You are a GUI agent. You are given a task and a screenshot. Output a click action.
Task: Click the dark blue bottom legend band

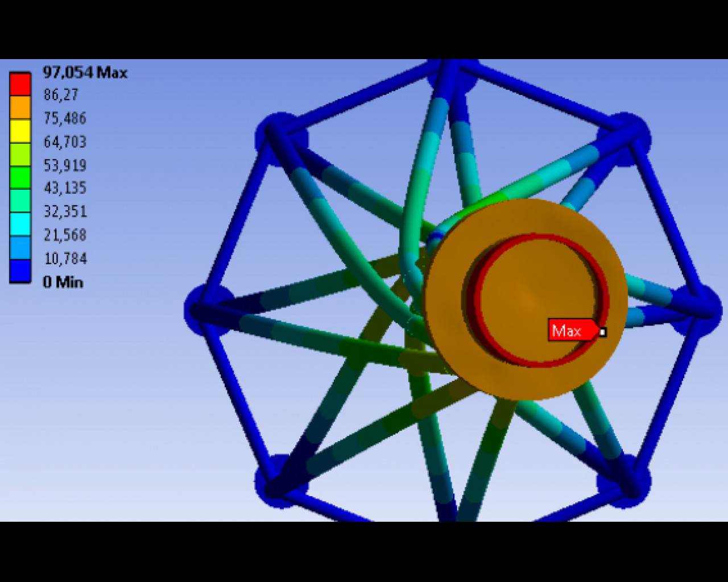20,271
